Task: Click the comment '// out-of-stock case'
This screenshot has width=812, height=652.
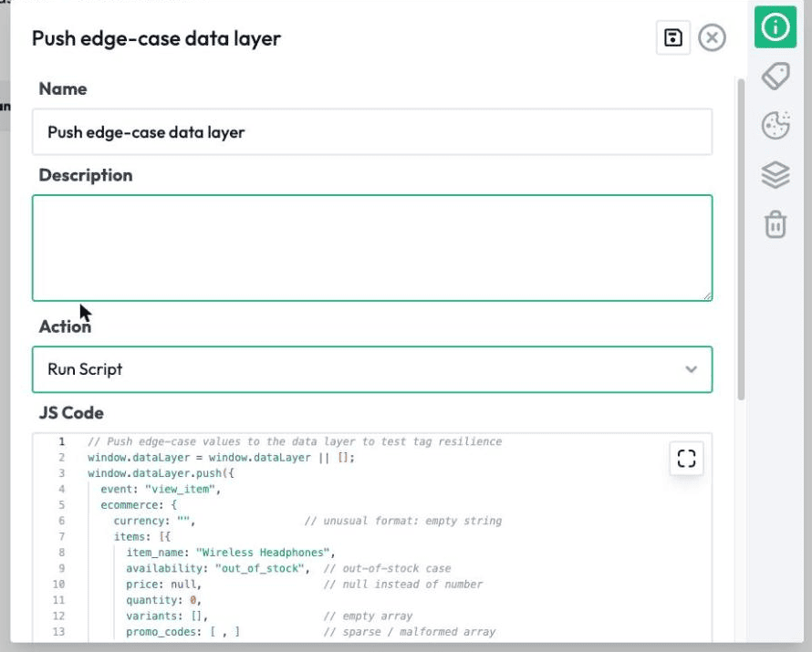Action: (387, 569)
